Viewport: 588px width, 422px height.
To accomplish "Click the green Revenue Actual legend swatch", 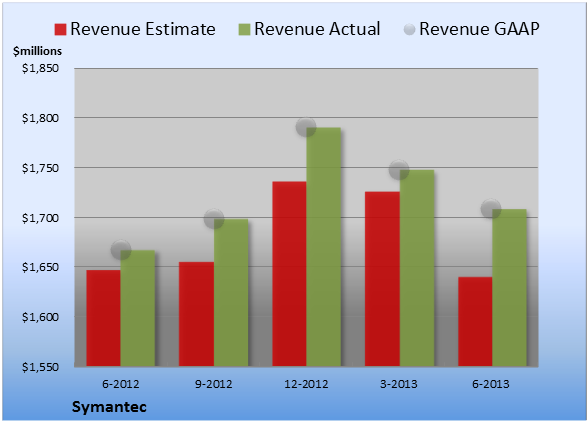I will 244,29.
